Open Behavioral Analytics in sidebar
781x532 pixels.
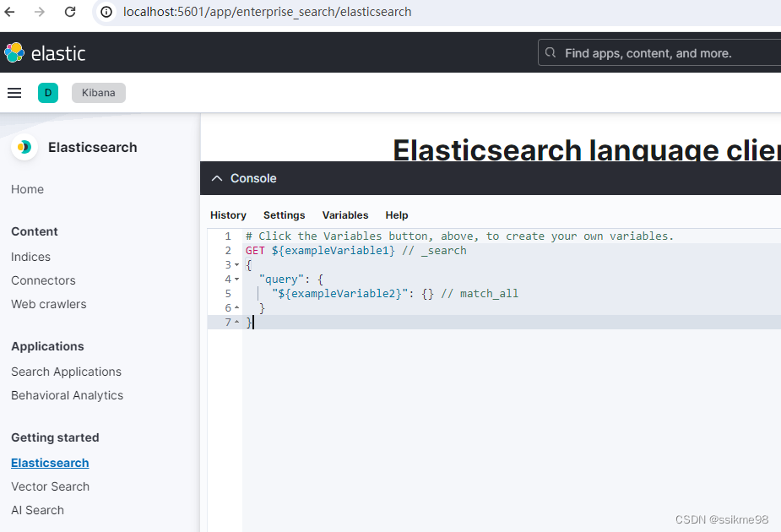coord(68,395)
